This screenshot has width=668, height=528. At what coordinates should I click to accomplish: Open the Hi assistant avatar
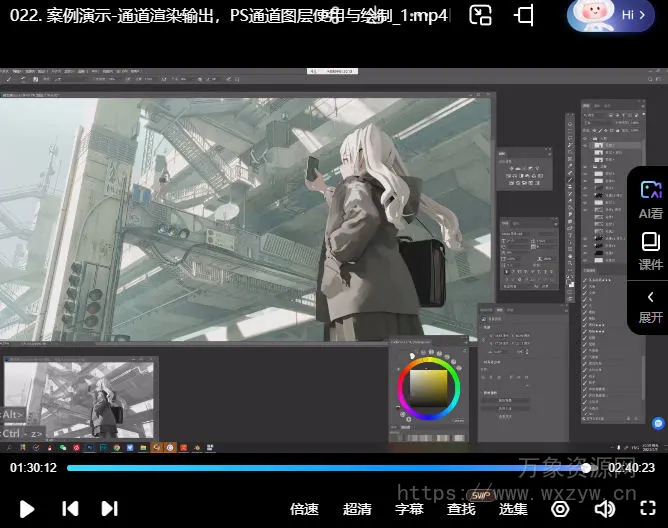(612, 15)
